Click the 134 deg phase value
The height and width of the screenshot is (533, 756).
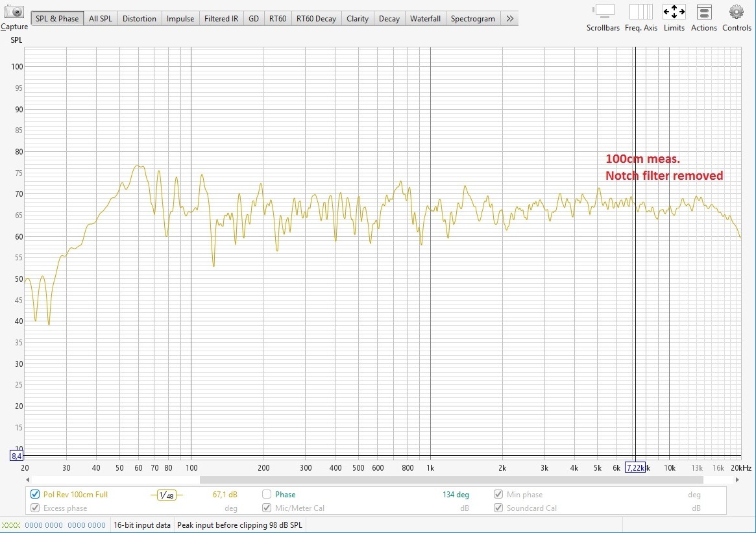point(456,495)
